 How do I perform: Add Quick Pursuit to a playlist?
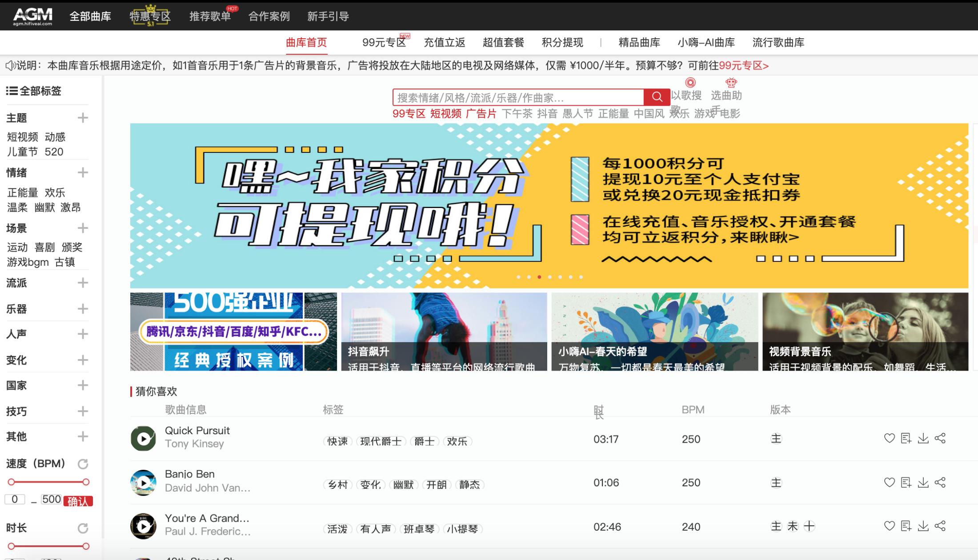[906, 439]
